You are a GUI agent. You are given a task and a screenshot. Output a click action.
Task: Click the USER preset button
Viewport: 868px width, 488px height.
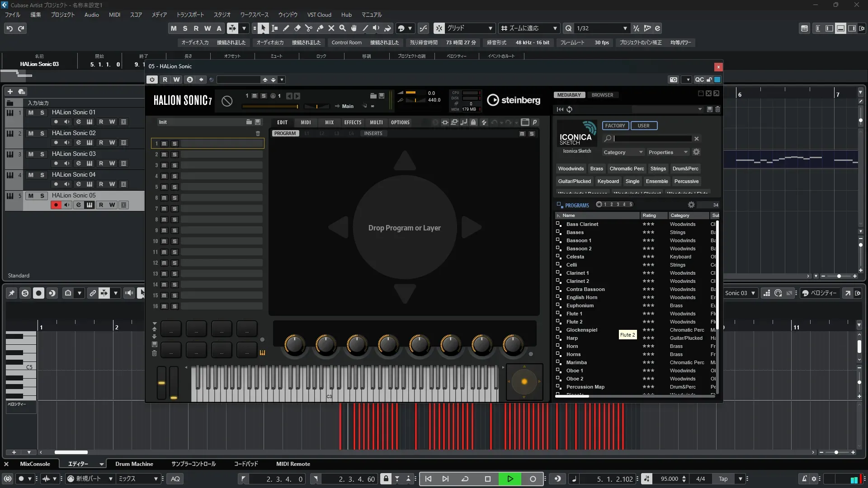(x=643, y=126)
